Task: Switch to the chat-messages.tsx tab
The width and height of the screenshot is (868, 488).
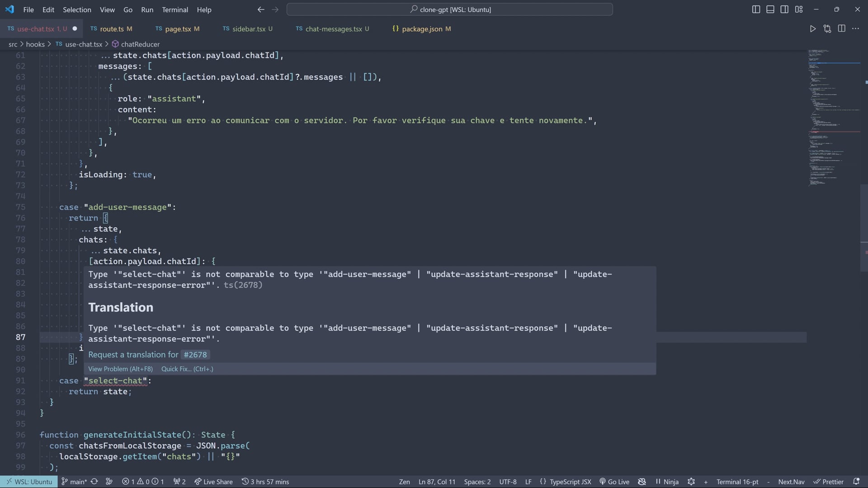Action: (x=333, y=29)
